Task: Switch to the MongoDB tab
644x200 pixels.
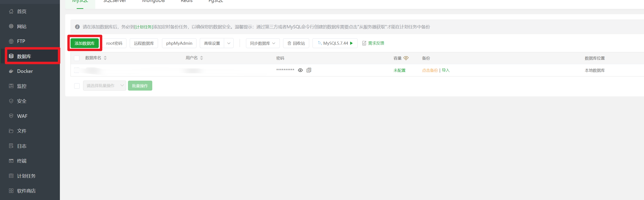Action: coord(153,2)
